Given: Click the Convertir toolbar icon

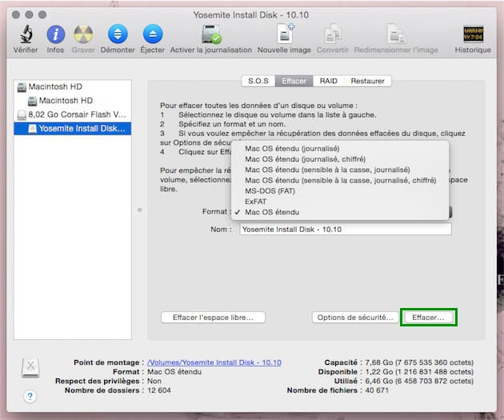Looking at the screenshot, I should 333,34.
